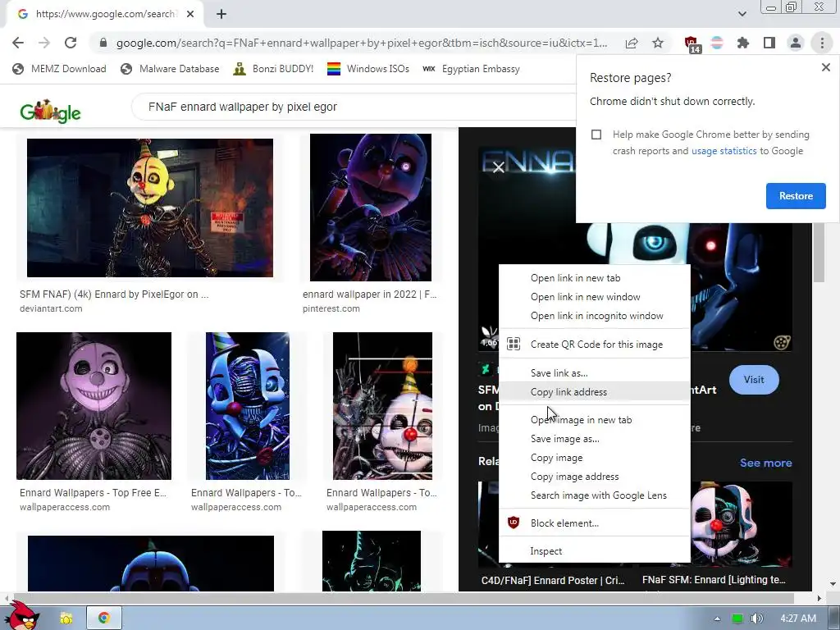Viewport: 840px width, 630px height.
Task: Click the Google doodle logo
Action: click(50, 111)
